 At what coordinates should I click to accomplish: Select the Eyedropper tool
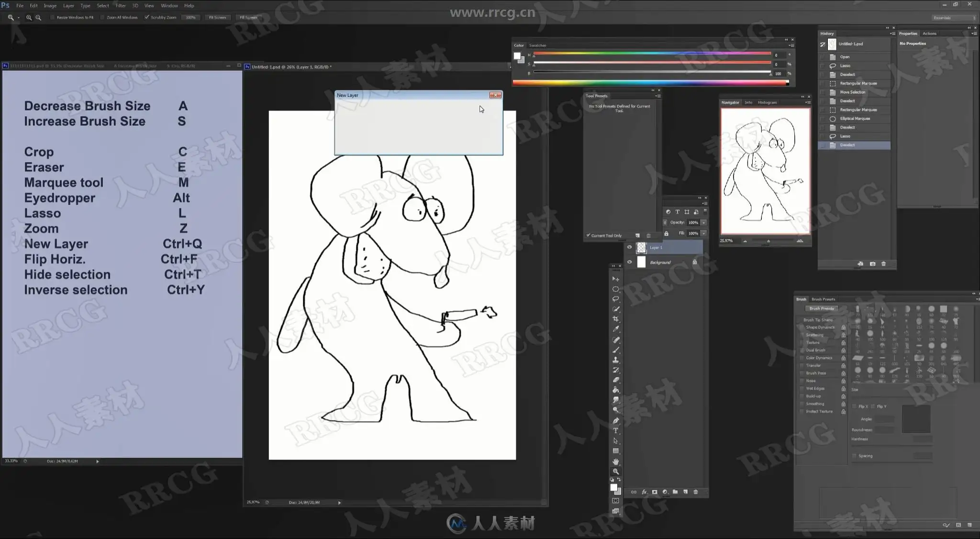click(616, 329)
